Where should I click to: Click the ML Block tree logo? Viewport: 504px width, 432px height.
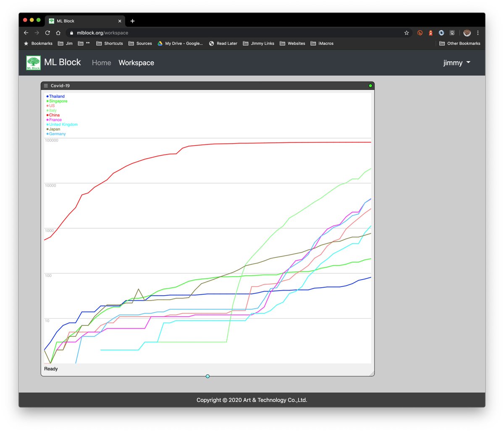click(33, 63)
